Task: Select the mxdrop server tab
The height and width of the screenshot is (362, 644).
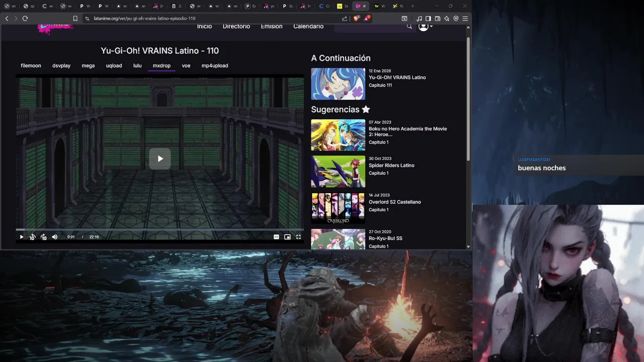Action: 162,66
